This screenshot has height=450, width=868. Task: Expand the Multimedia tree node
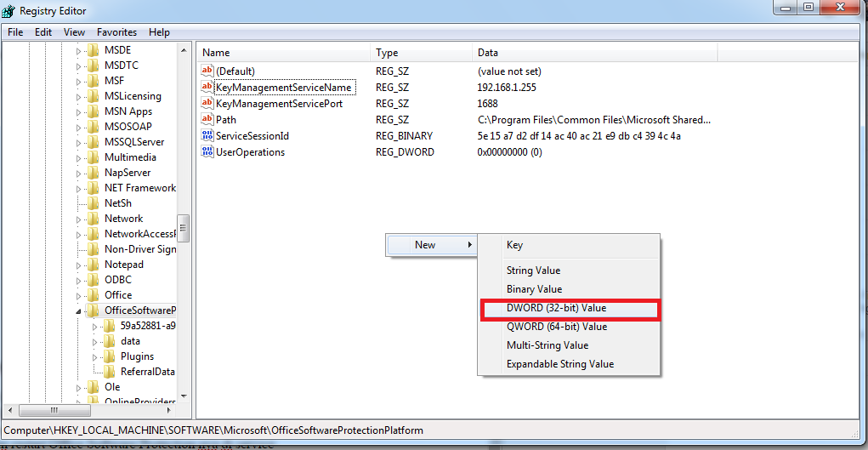tap(78, 158)
